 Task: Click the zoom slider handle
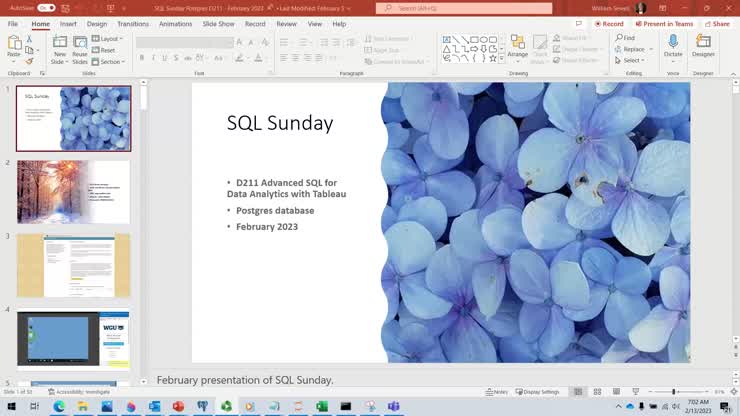pos(673,392)
